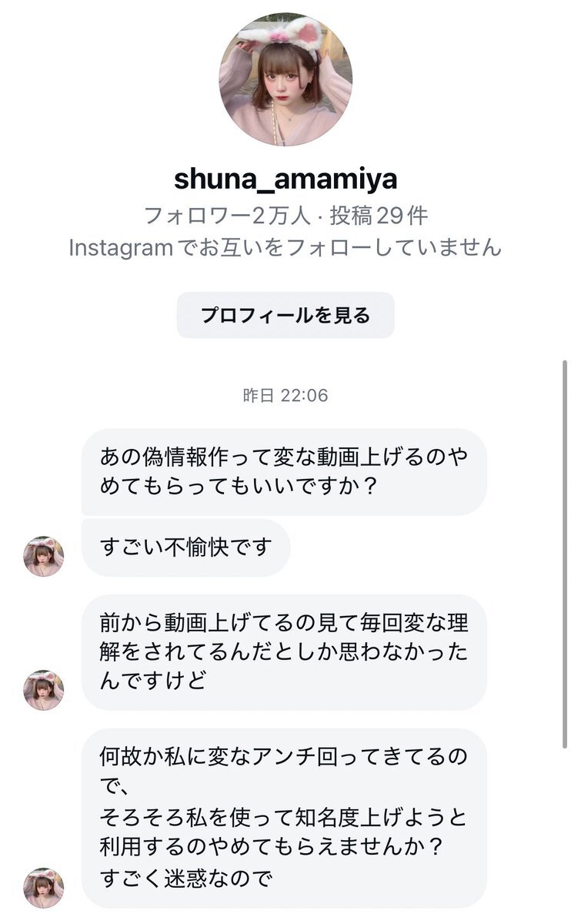Click the large shuna_amamiya profile picture
This screenshot has width=571, height=924.
coord(285,79)
